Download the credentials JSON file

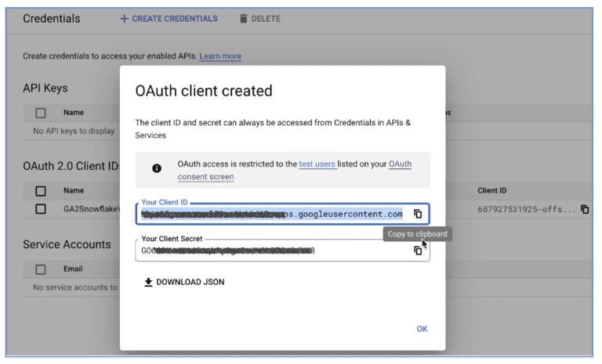click(184, 283)
